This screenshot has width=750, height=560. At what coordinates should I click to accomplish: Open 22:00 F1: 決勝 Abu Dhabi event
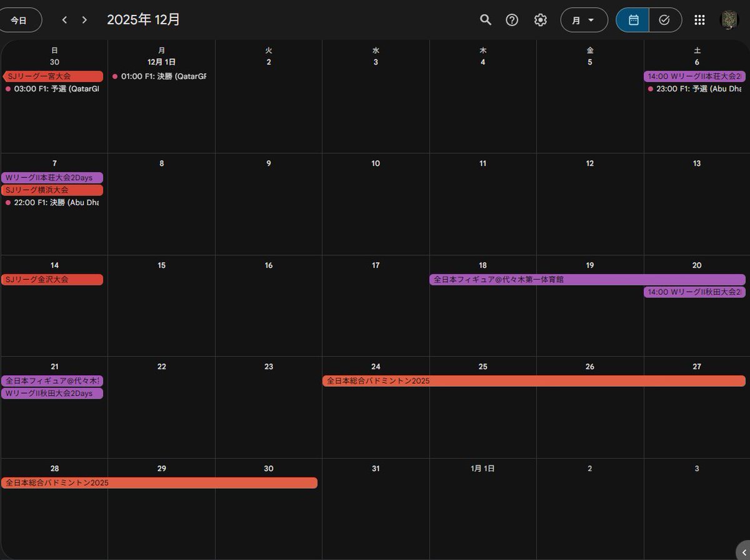point(54,202)
